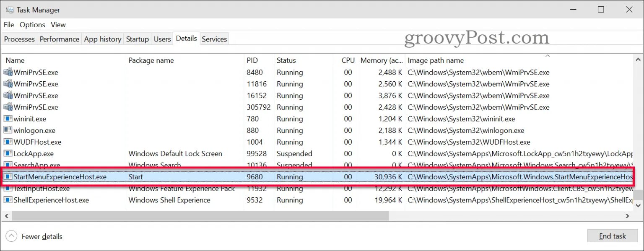
Task: Click the 1,204 K memory value
Action: (390, 119)
